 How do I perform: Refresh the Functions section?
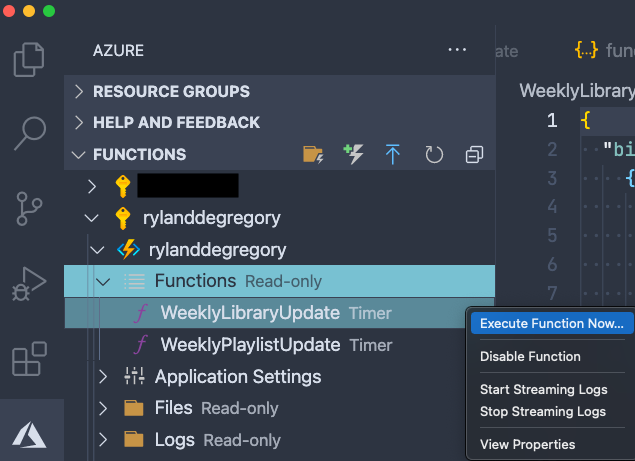pos(434,154)
